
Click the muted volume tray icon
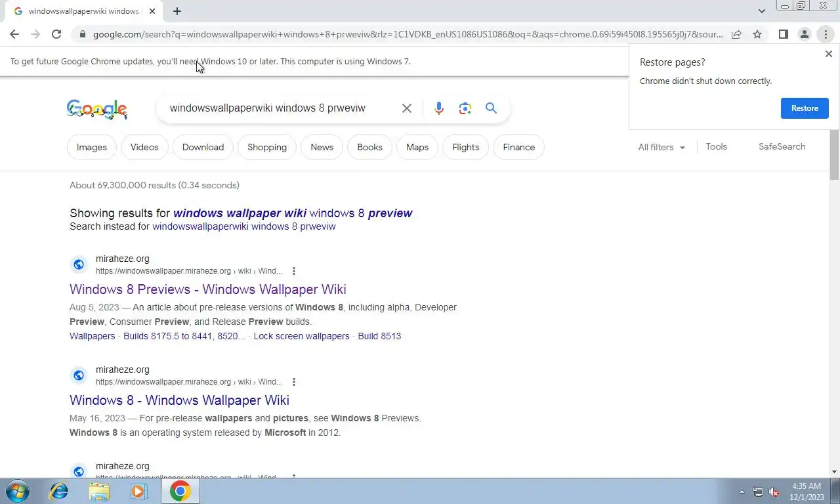click(774, 492)
